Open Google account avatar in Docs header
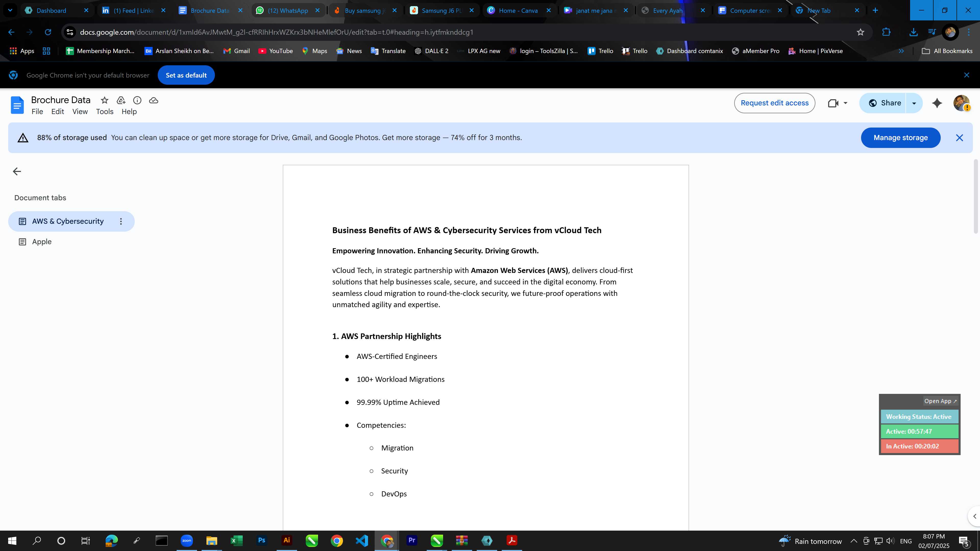 pyautogui.click(x=961, y=103)
